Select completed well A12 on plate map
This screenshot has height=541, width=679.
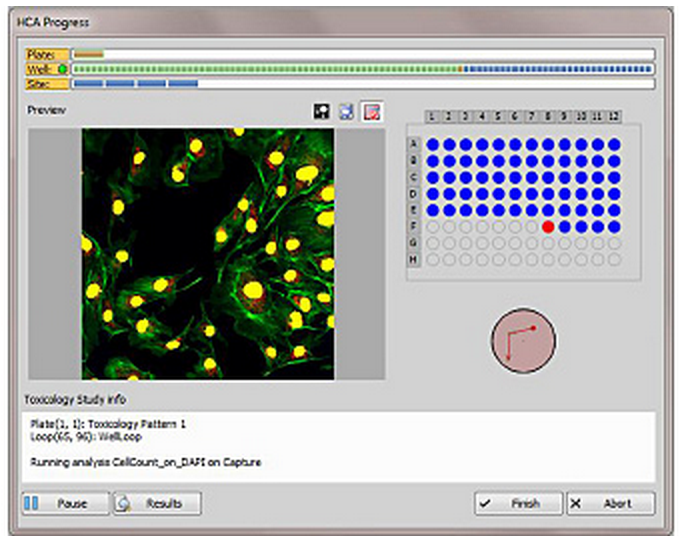coord(614,144)
